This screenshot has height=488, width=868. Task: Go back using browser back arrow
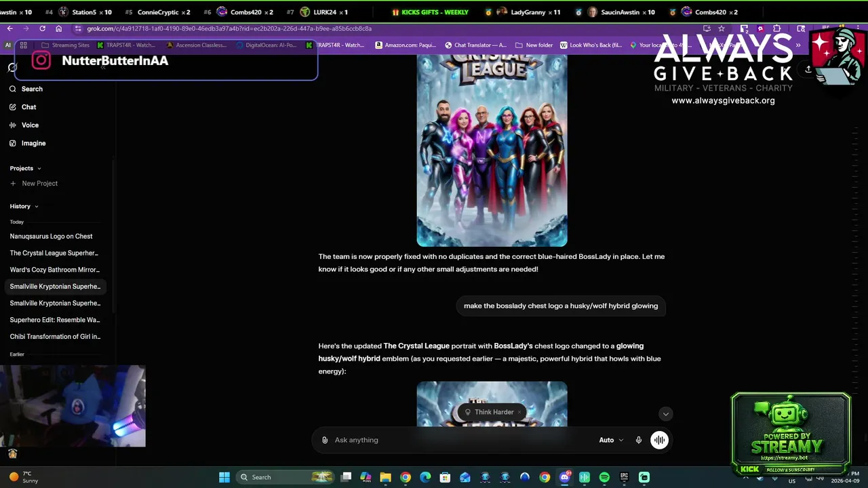tap(9, 28)
